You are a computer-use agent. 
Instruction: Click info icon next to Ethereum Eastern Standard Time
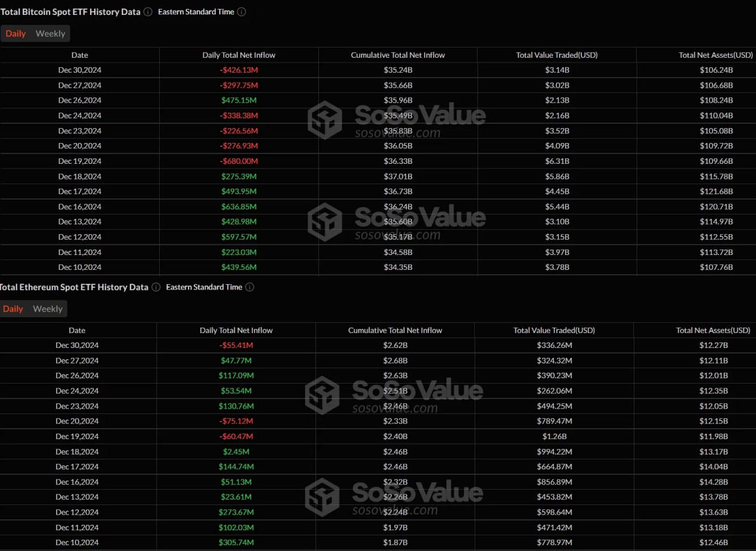coord(249,287)
